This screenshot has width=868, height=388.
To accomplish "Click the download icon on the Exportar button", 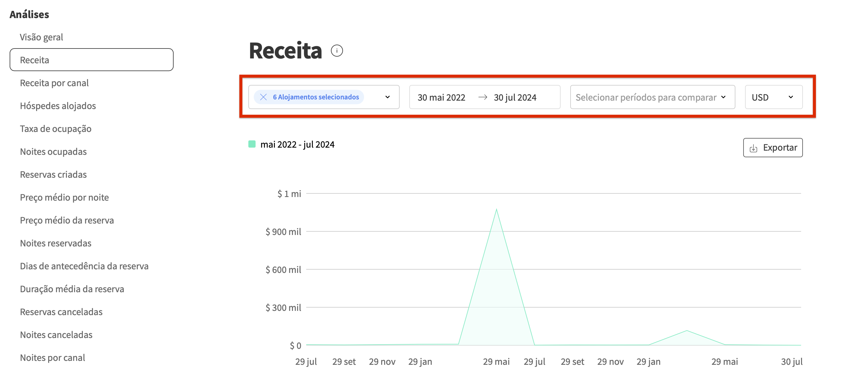I will pos(754,148).
